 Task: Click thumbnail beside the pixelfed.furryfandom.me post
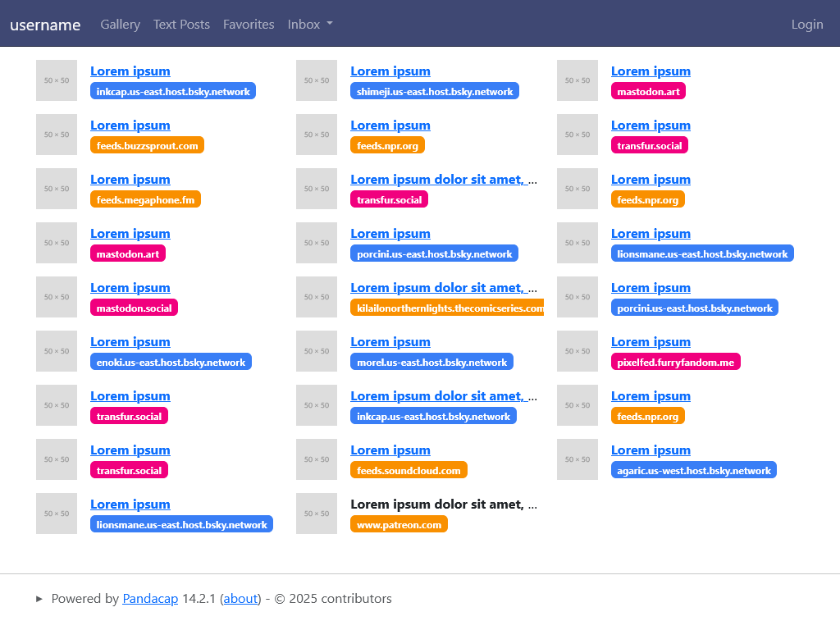click(x=577, y=351)
